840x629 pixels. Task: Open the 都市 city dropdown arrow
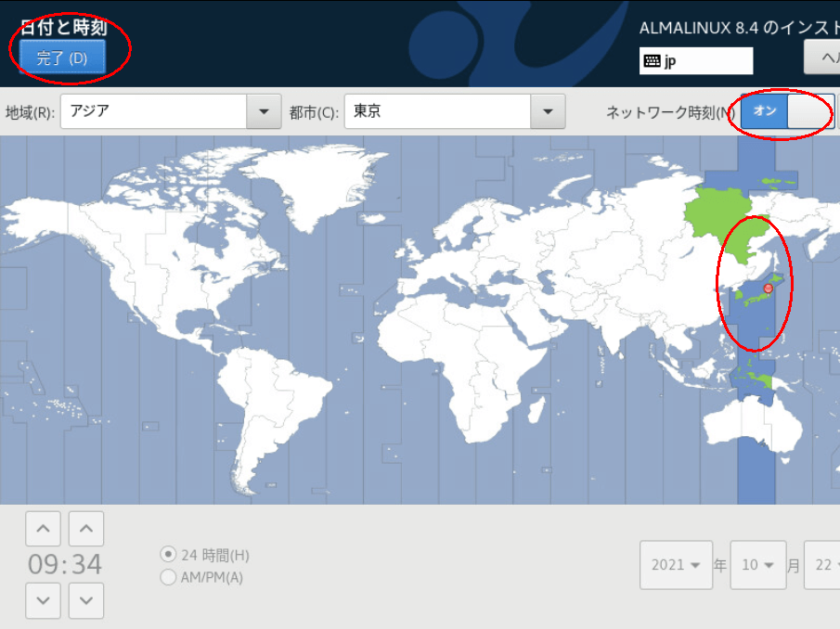(548, 111)
